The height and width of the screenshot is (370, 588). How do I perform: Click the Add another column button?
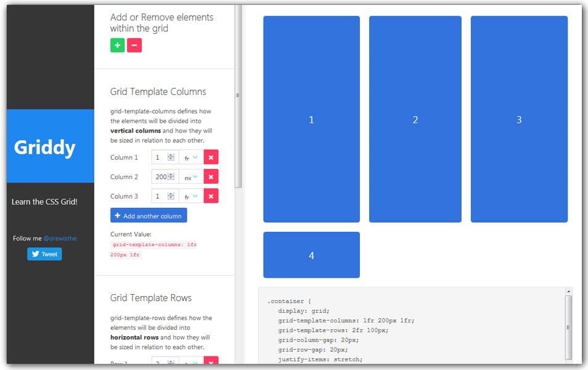pos(149,215)
